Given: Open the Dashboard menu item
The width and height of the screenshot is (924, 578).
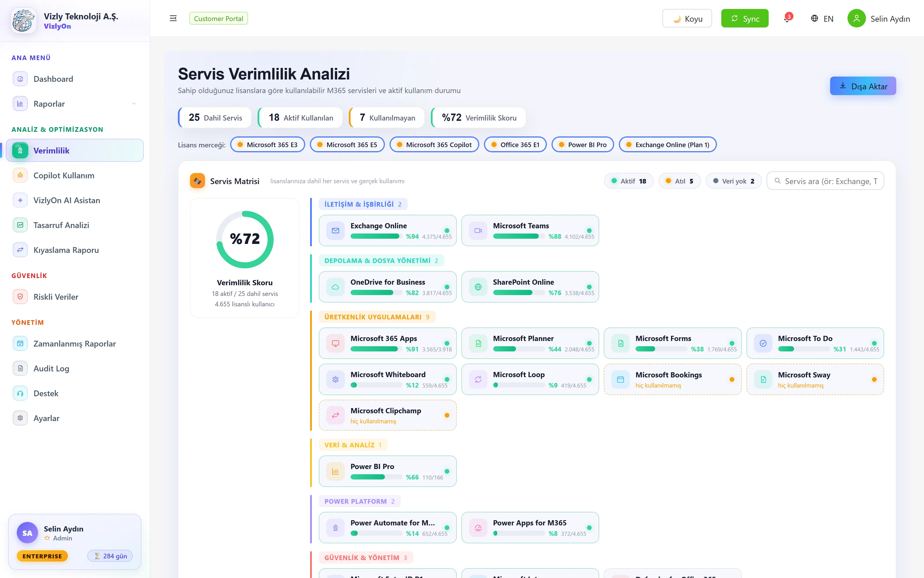Looking at the screenshot, I should tap(75, 79).
